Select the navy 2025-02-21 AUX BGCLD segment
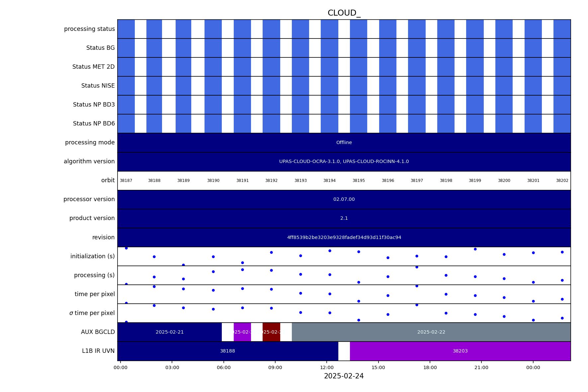Image resolution: width=588 pixels, height=392 pixels. (170, 332)
